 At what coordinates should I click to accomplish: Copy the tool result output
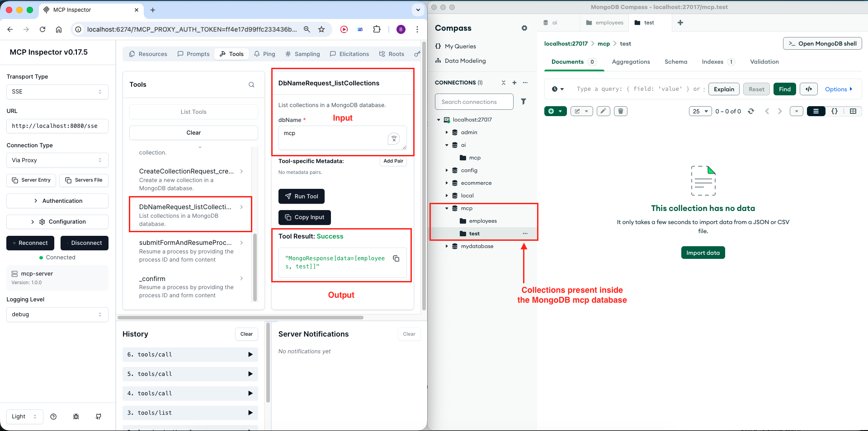[396, 258]
